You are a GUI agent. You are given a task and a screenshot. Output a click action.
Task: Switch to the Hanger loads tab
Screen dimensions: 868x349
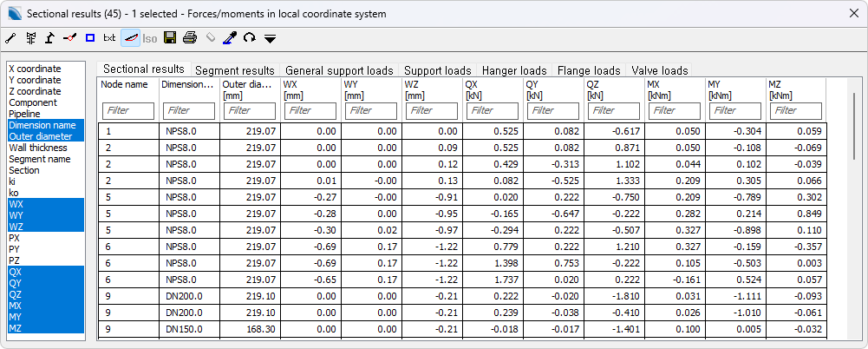514,70
